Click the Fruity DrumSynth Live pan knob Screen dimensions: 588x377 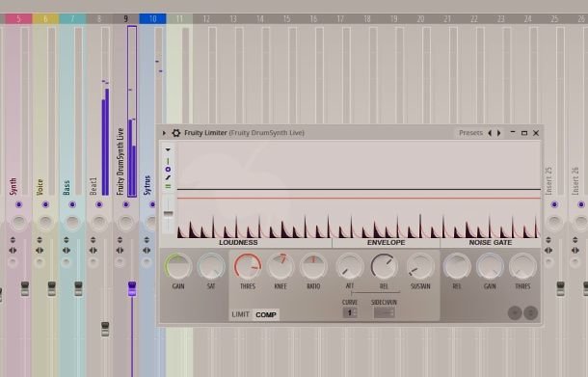point(126,222)
